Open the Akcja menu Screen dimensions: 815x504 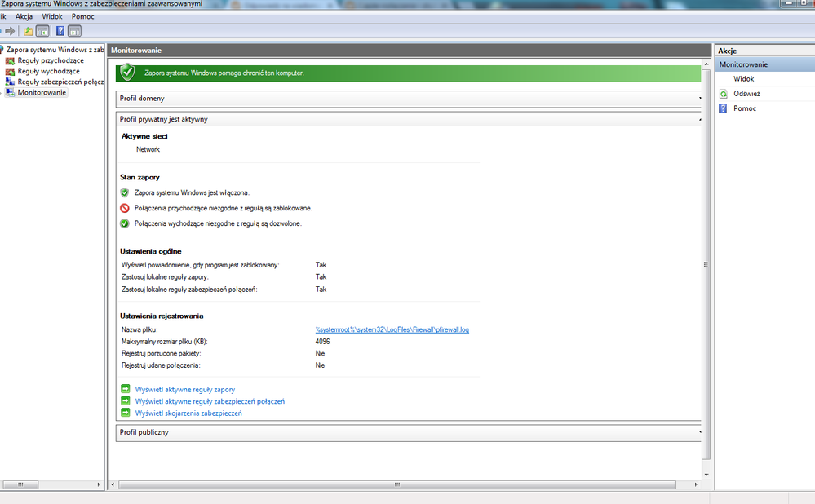pos(24,16)
